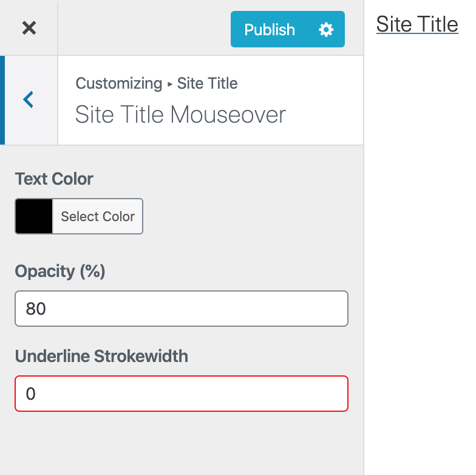This screenshot has width=476, height=475.
Task: Open the Select Color picker
Action: 98,216
